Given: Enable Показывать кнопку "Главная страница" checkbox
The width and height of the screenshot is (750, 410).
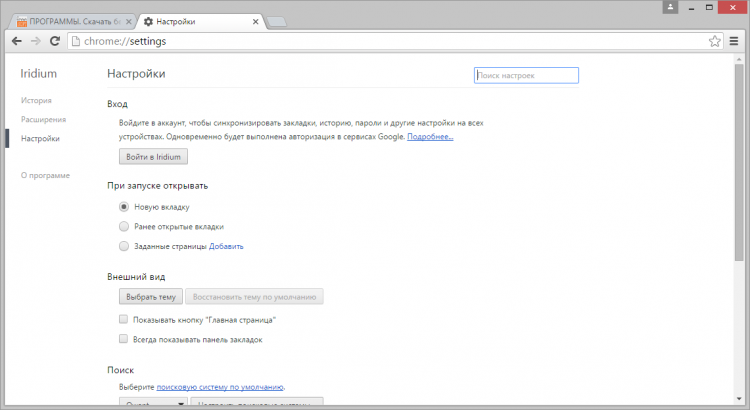Looking at the screenshot, I should (x=123, y=319).
